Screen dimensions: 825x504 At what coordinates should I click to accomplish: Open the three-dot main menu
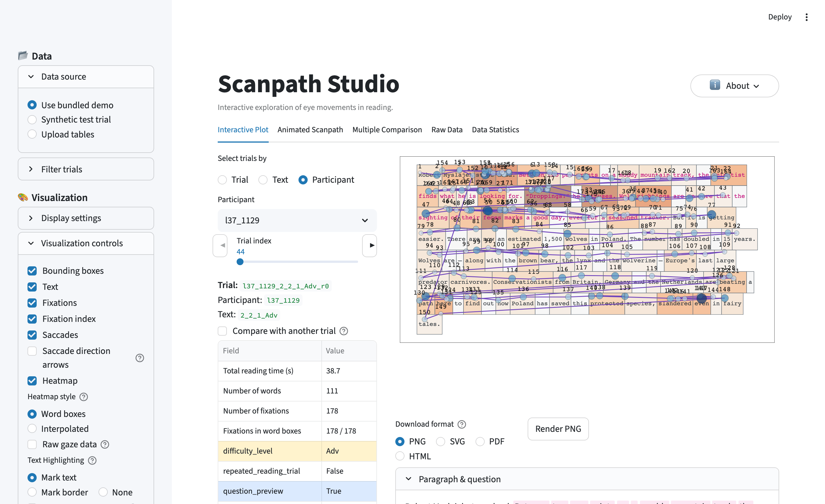[x=806, y=17]
